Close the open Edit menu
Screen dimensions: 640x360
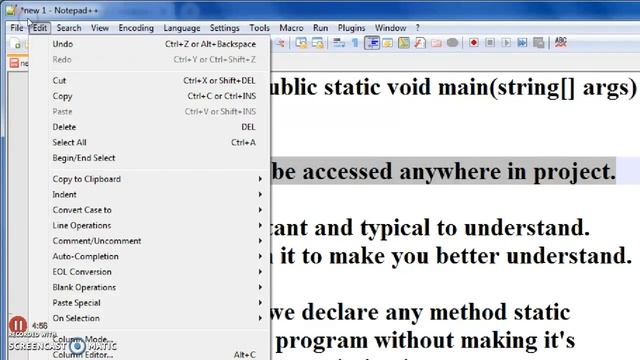tap(40, 28)
